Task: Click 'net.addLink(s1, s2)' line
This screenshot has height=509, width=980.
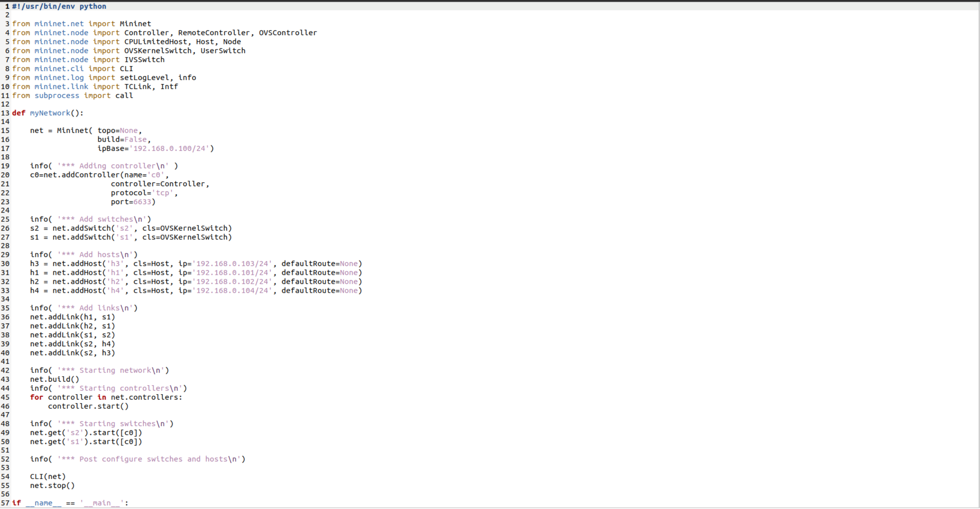Action: click(72, 335)
